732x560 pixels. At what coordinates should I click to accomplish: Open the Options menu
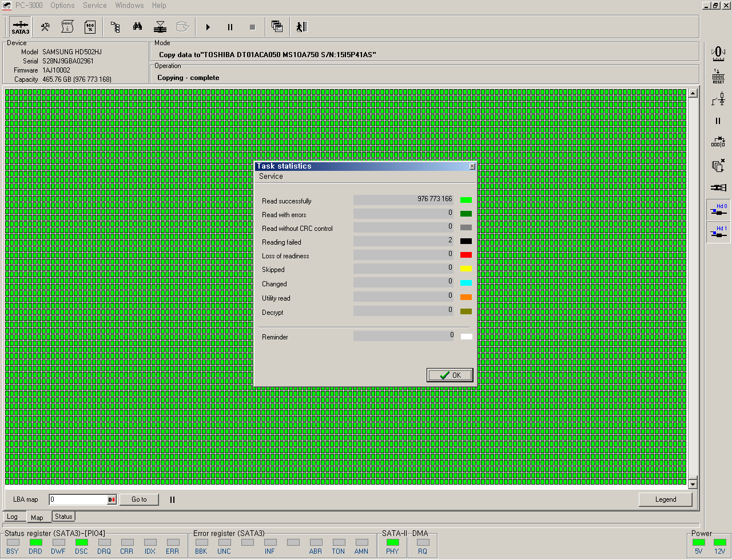coord(62,5)
